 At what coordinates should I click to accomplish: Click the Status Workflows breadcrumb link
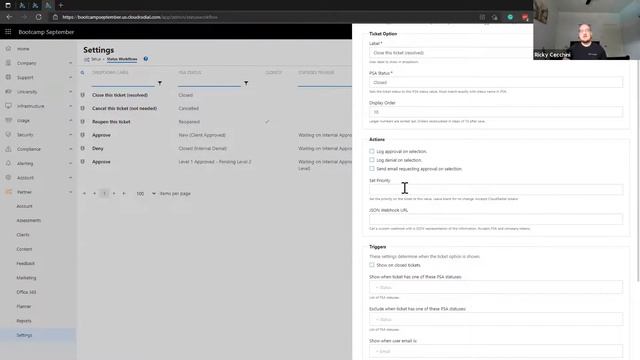click(x=122, y=59)
